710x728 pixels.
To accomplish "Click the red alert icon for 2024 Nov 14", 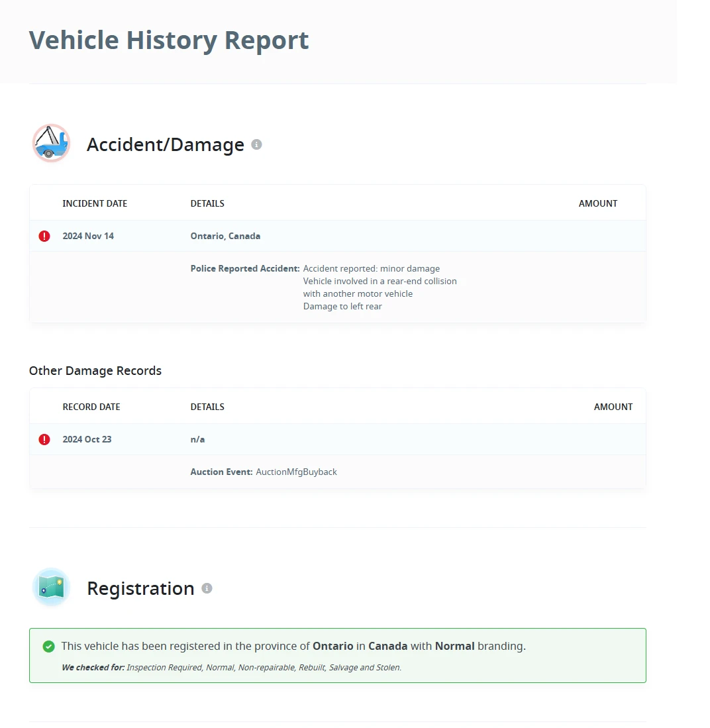I will point(44,236).
